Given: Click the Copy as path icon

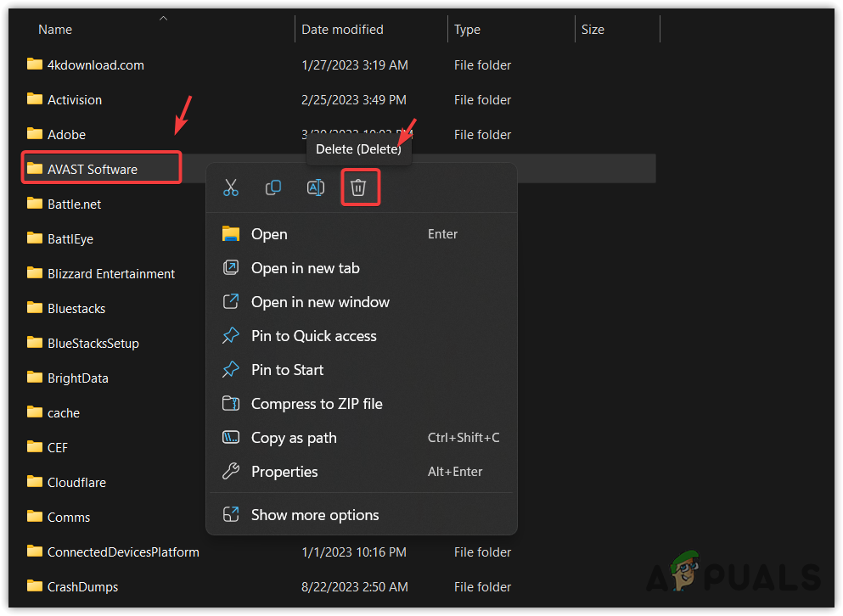Looking at the screenshot, I should click(x=231, y=437).
